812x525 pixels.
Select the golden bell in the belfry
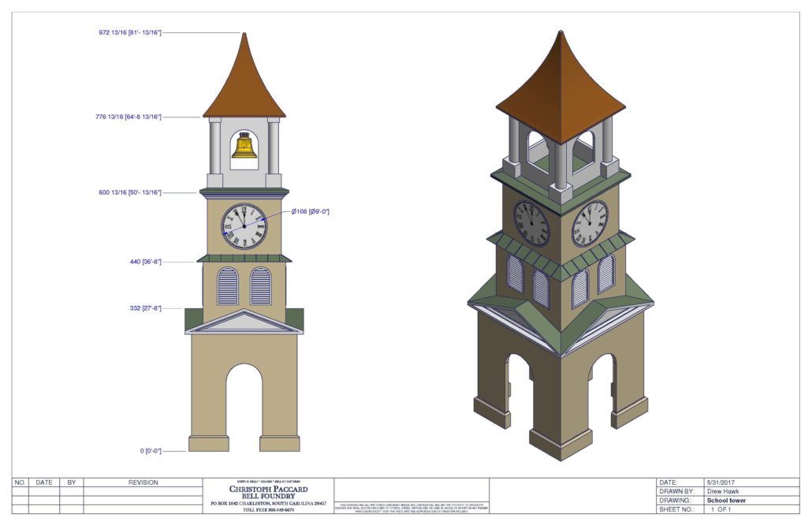point(244,147)
